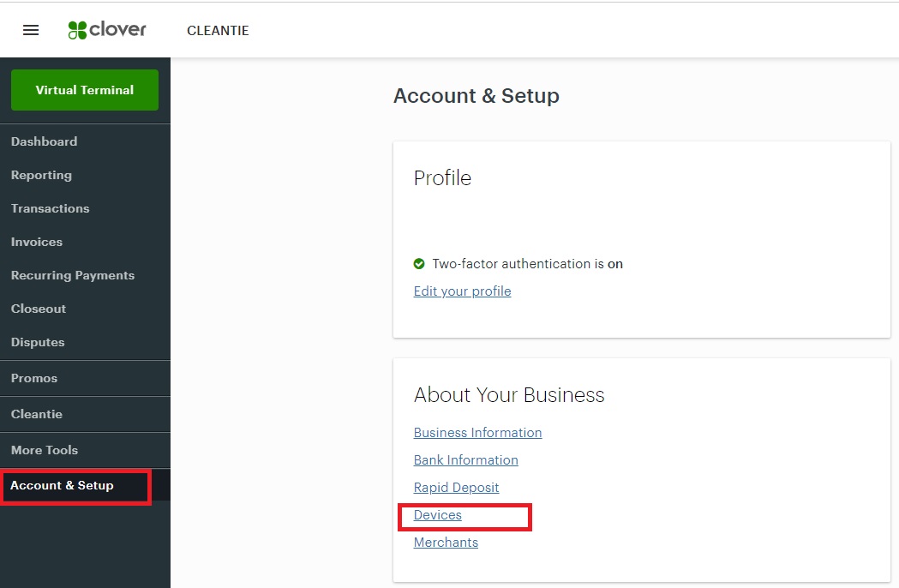Click the green two-factor checkmark icon
The height and width of the screenshot is (588, 899).
[419, 264]
